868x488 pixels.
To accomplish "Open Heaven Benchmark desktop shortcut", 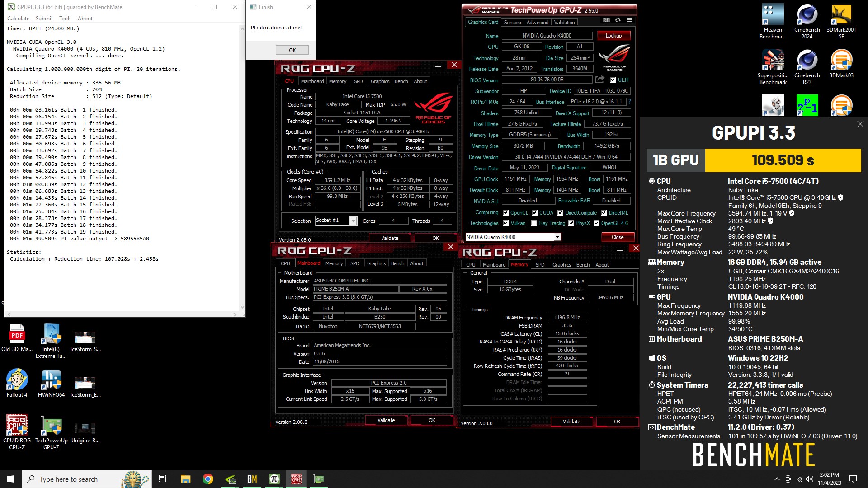I will click(773, 21).
